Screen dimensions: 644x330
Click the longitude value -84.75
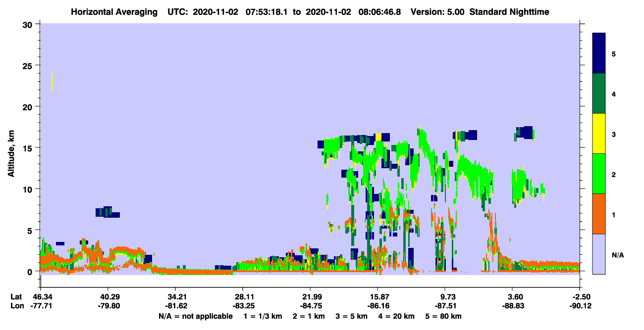coord(310,306)
